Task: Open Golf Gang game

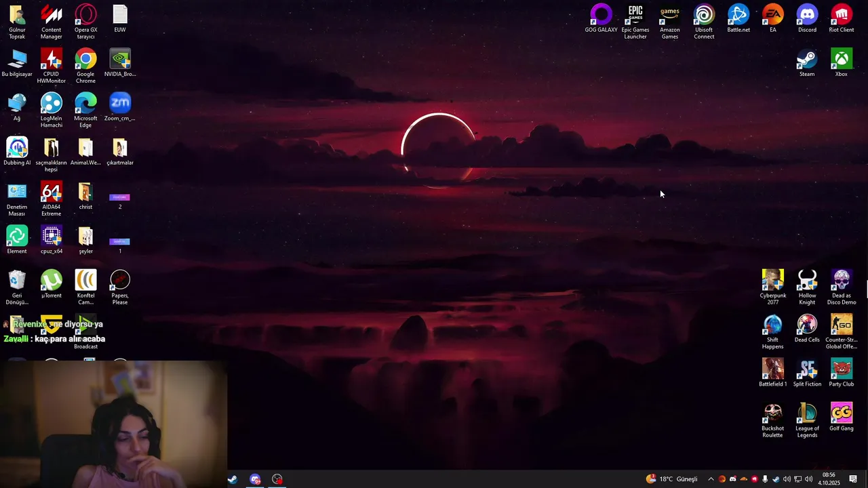Action: (842, 417)
